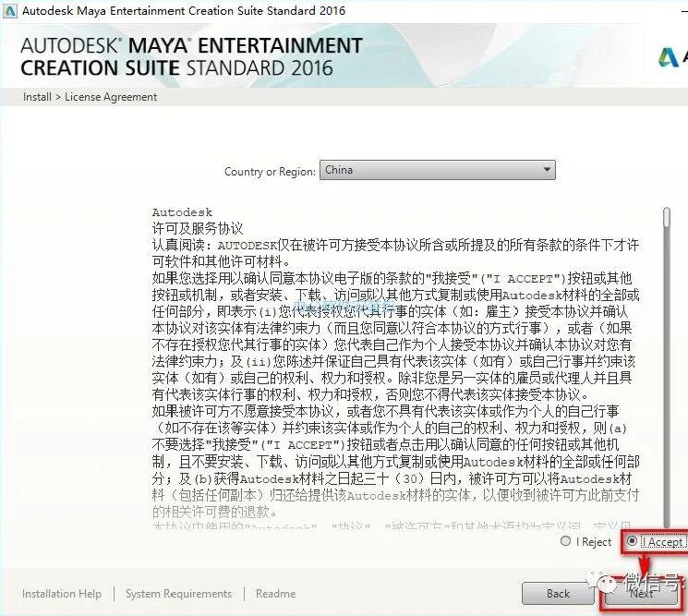The image size is (688, 616).
Task: Click the License Agreement breadcrumb text
Action: tap(111, 97)
